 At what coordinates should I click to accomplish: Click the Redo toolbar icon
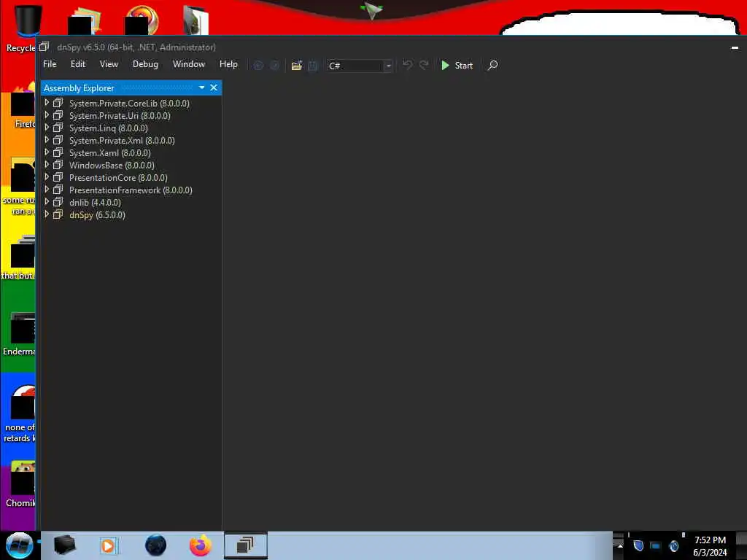pyautogui.click(x=424, y=65)
